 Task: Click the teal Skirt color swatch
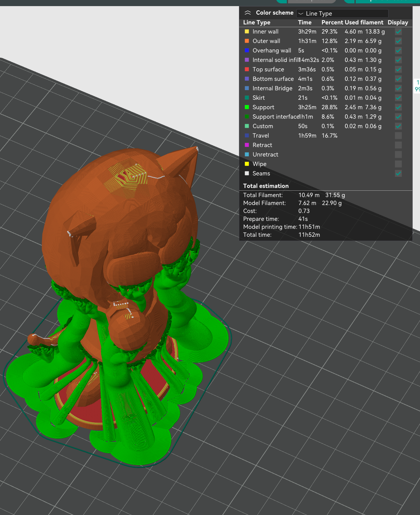(247, 98)
